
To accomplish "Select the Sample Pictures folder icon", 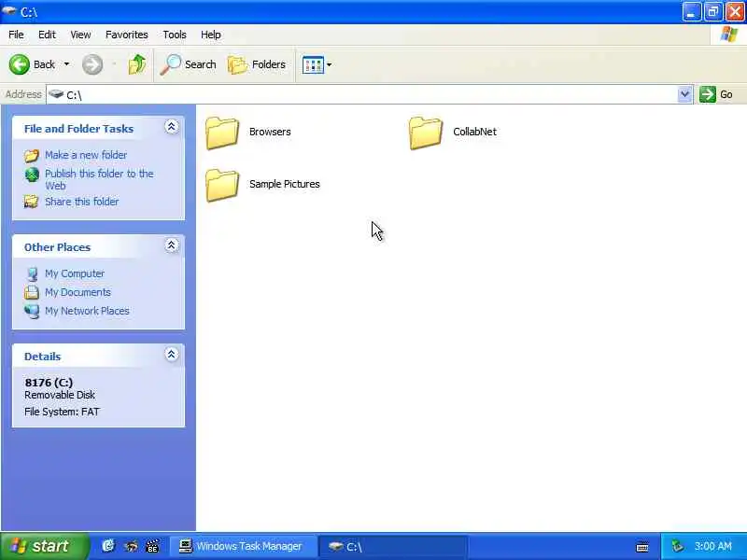I will coord(222,185).
